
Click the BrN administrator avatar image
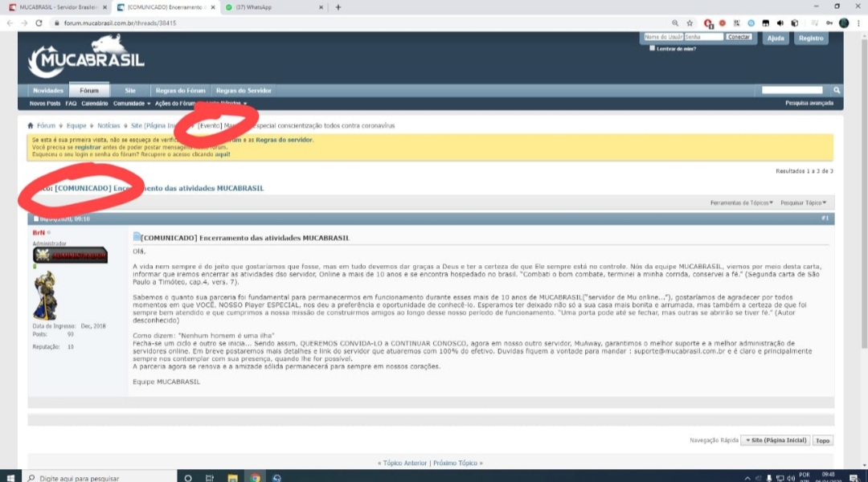[45, 296]
